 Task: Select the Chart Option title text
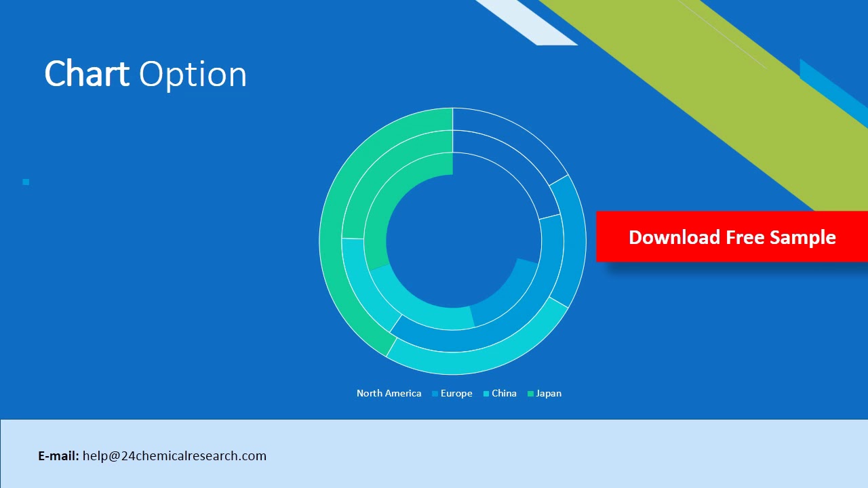coord(146,73)
